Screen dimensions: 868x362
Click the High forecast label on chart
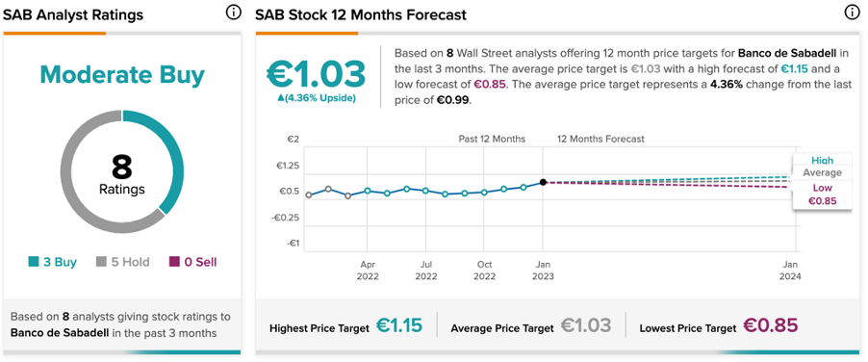822,161
